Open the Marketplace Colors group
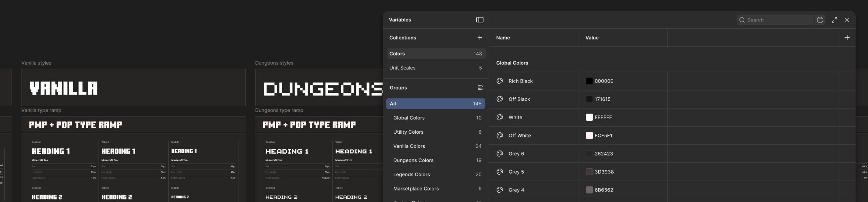 [x=436, y=188]
